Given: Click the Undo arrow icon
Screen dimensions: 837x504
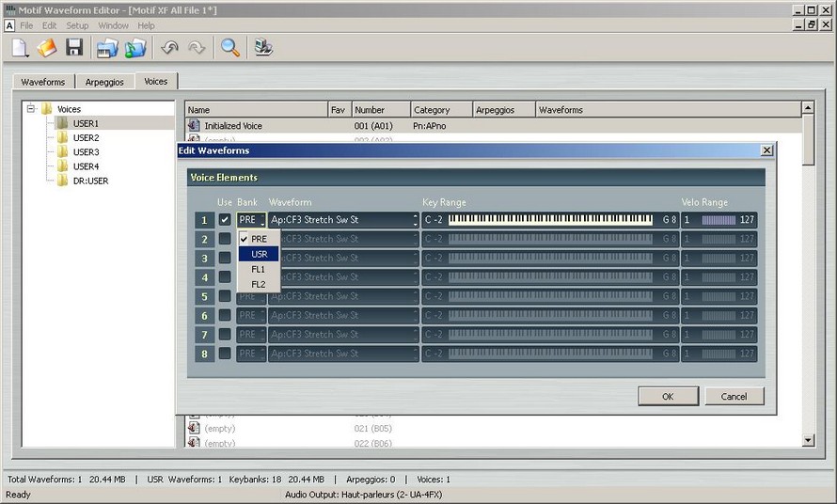Looking at the screenshot, I should [170, 48].
